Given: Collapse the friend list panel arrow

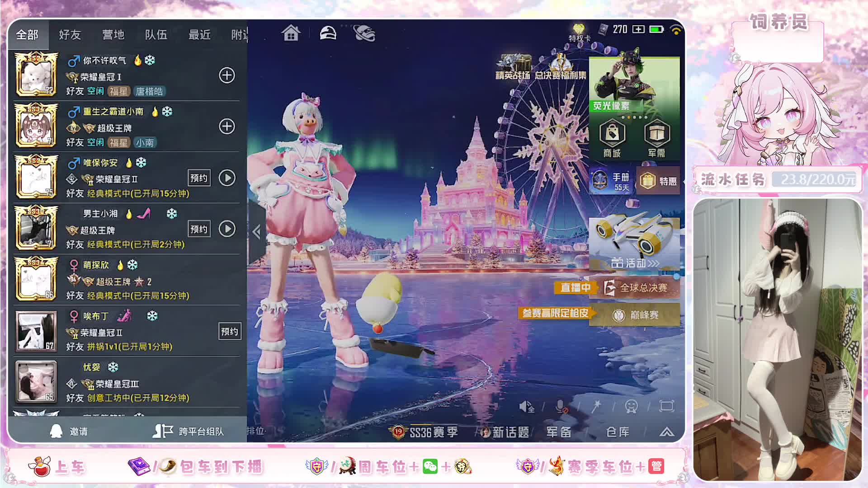Looking at the screenshot, I should [x=257, y=232].
